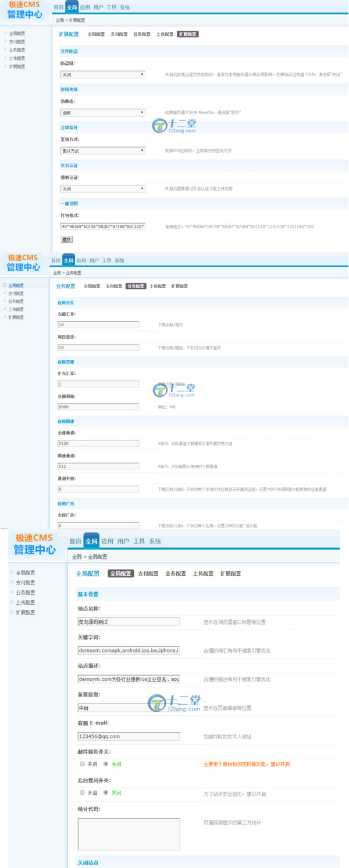349x868 pixels.
Task: Click the 全速通道 field showing 5120
Action: (x=98, y=443)
